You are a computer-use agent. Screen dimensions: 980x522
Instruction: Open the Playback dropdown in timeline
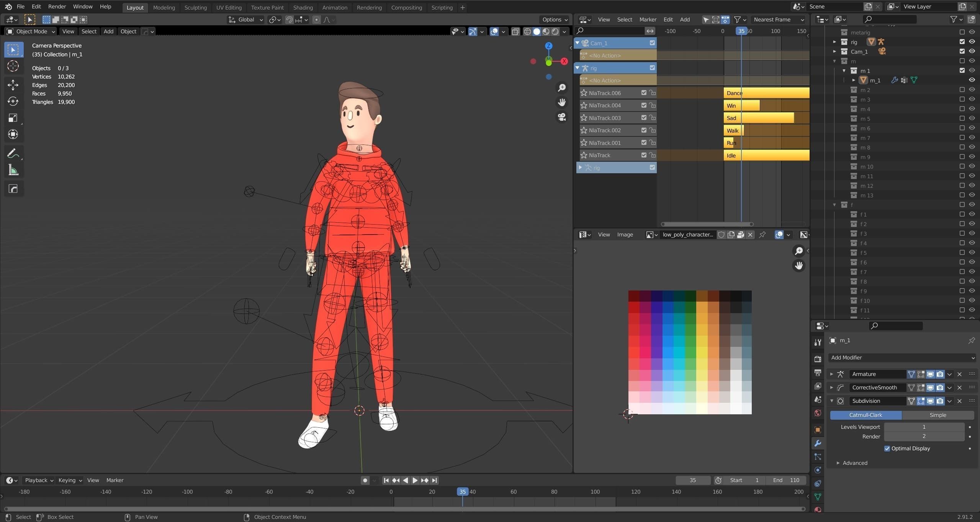(39, 480)
